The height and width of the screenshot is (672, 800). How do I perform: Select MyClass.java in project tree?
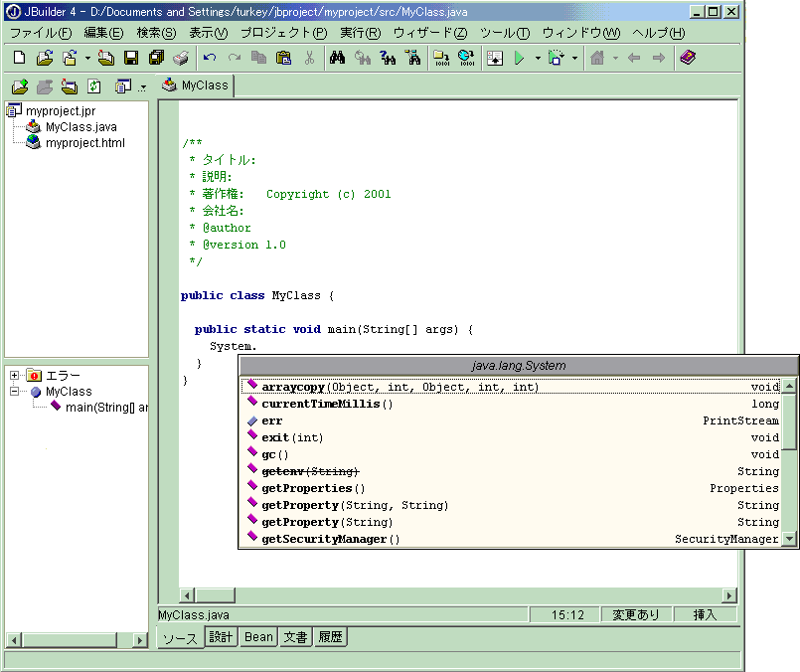coord(80,127)
